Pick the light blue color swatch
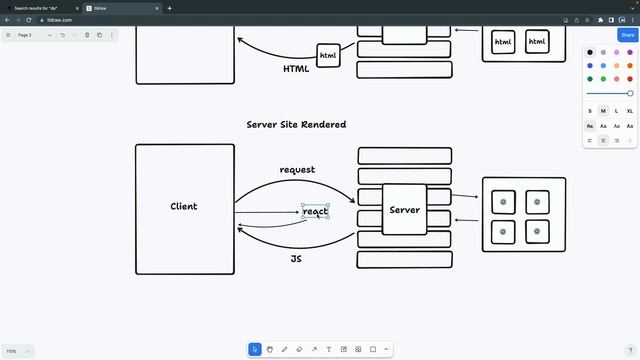640x360 pixels. click(603, 66)
